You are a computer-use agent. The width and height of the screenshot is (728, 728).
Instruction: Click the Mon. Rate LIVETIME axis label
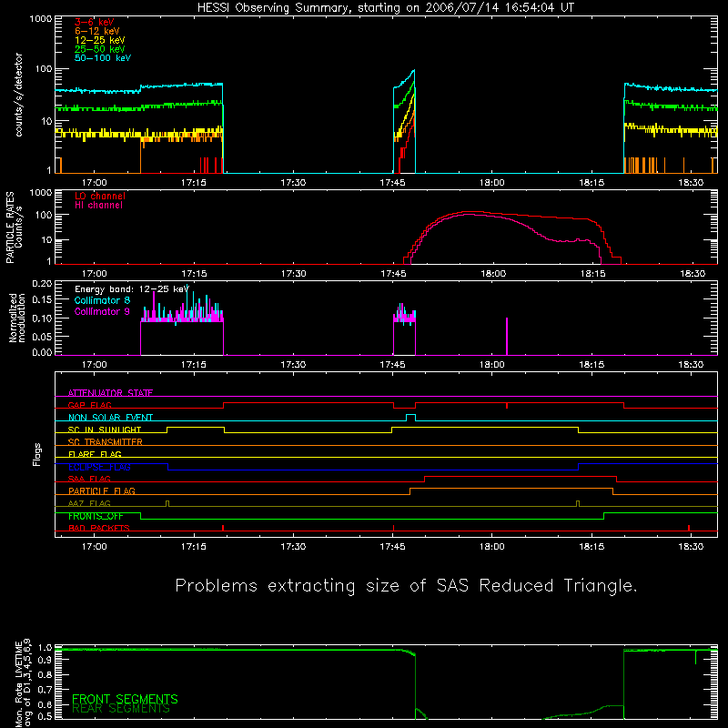pos(22,682)
